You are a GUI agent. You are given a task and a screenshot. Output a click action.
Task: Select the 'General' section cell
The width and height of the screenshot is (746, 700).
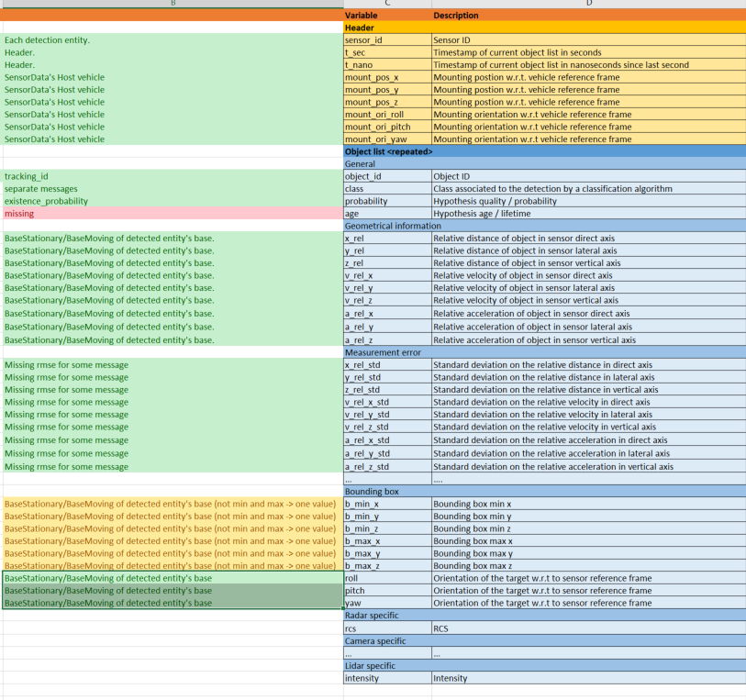point(545,163)
